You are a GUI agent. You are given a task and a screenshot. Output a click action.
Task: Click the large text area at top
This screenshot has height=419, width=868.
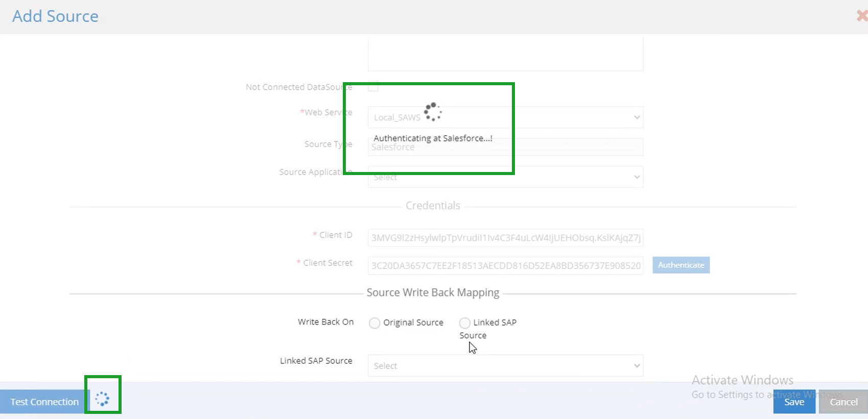505,53
